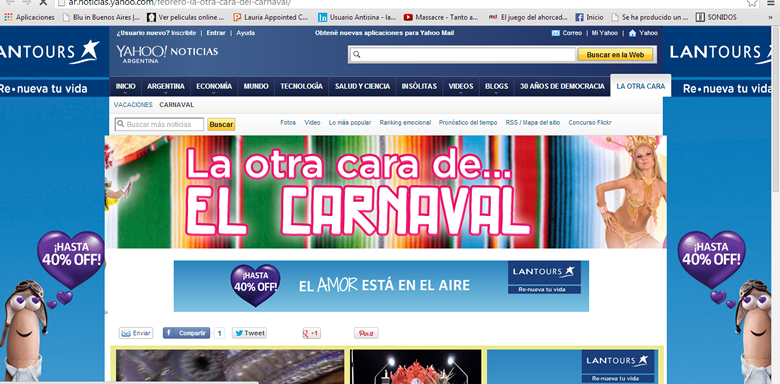Expand the ARGENTINA navigation dropdown
This screenshot has height=384, width=780.
coord(166,93)
